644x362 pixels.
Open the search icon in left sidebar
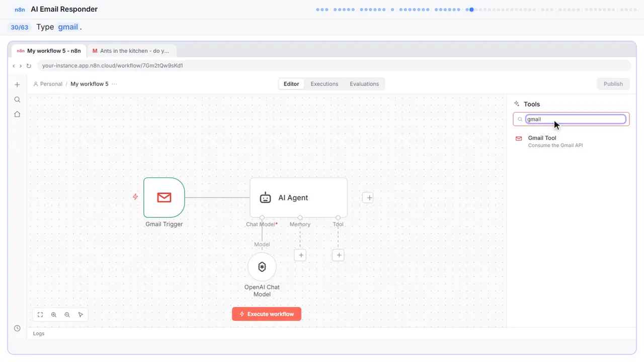[17, 100]
